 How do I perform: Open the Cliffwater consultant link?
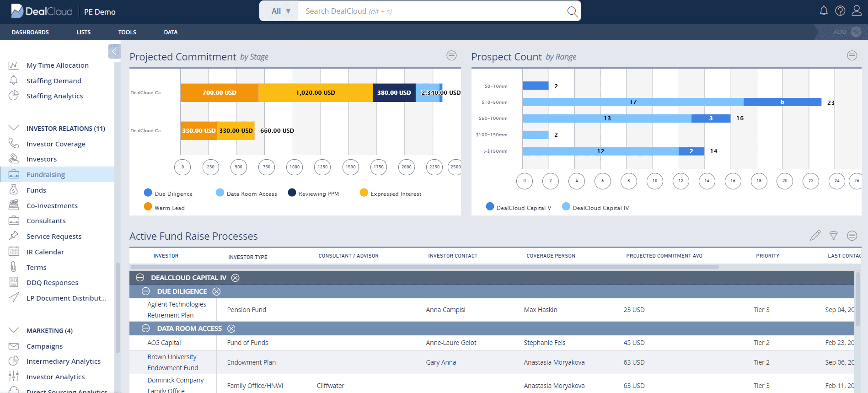click(330, 386)
